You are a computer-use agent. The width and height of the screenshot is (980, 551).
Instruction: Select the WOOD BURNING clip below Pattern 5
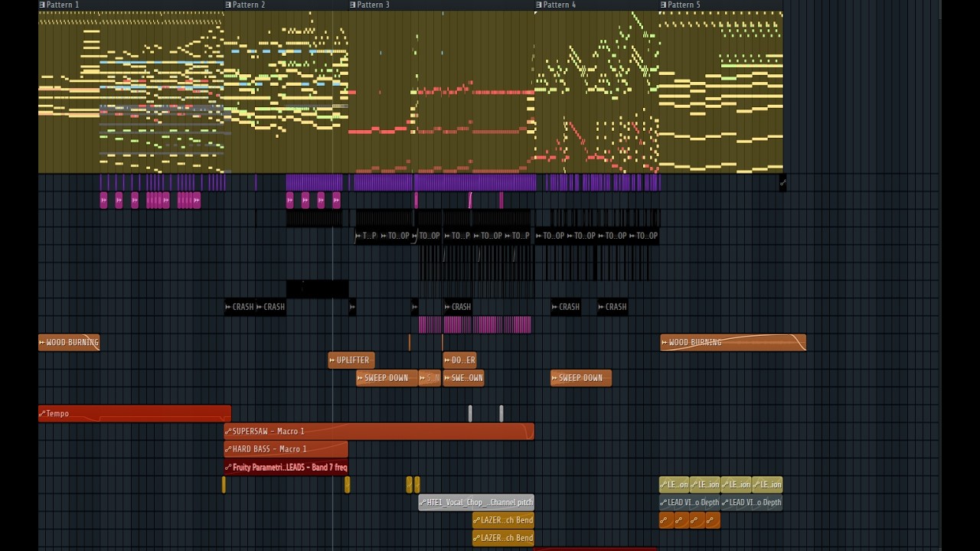coord(733,342)
